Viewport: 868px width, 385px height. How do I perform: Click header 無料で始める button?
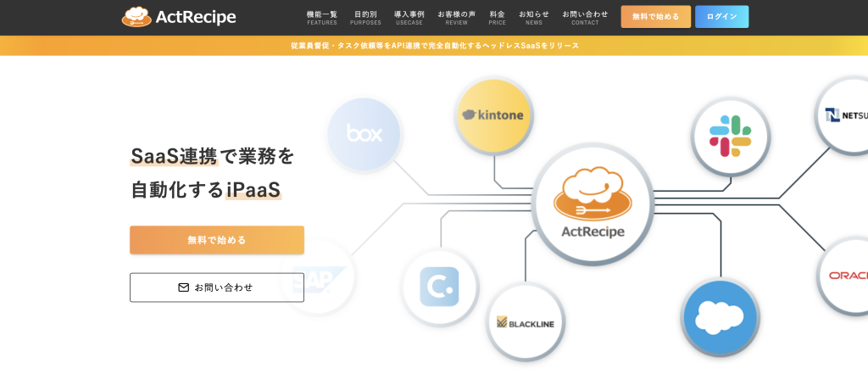[x=655, y=17]
